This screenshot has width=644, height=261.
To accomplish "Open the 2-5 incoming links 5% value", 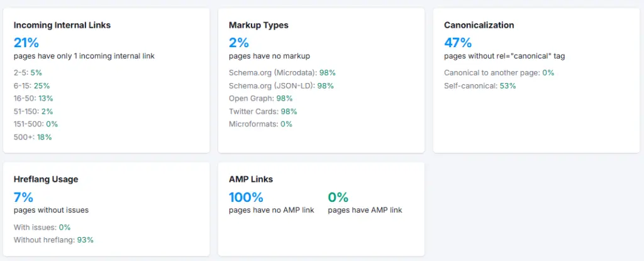I will click(x=36, y=72).
